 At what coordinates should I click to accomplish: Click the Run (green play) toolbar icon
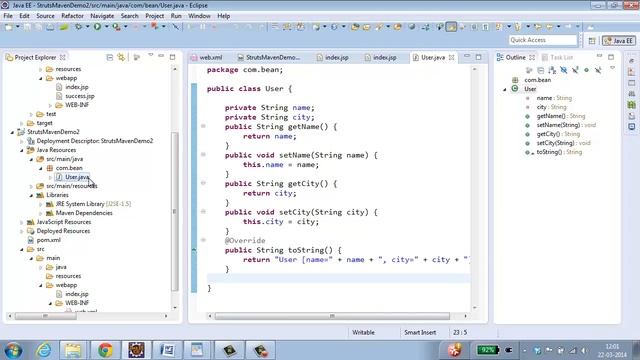97,27
